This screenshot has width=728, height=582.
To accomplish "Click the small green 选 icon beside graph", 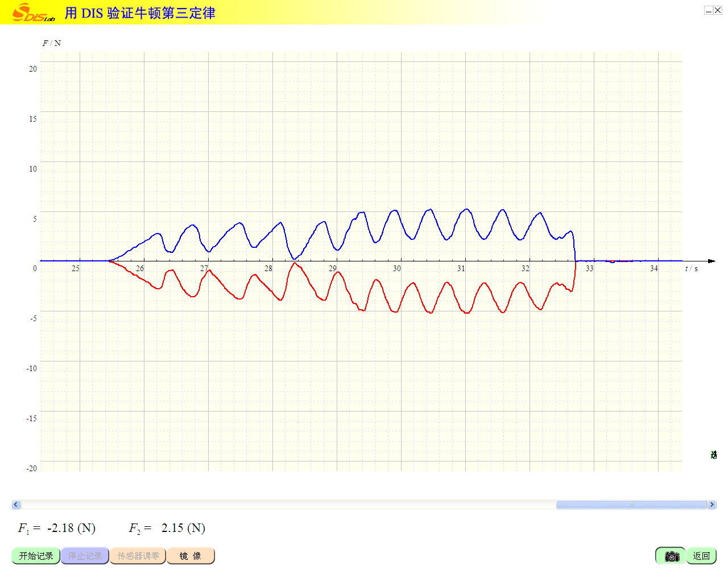I will pyautogui.click(x=713, y=455).
